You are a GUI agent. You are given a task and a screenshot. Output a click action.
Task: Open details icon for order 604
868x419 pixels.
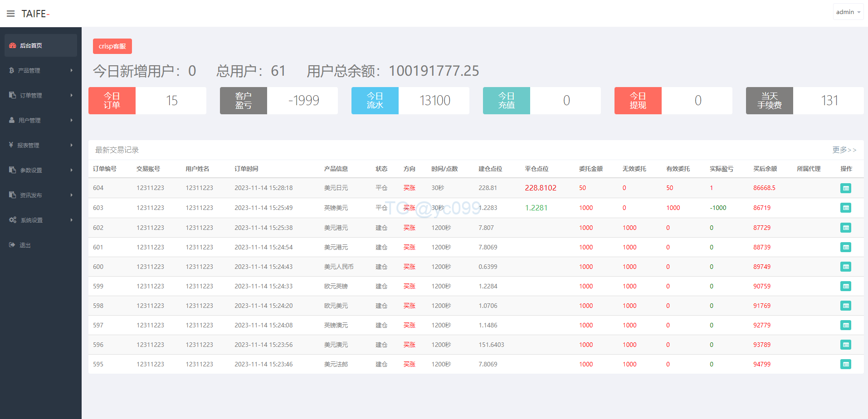[845, 188]
